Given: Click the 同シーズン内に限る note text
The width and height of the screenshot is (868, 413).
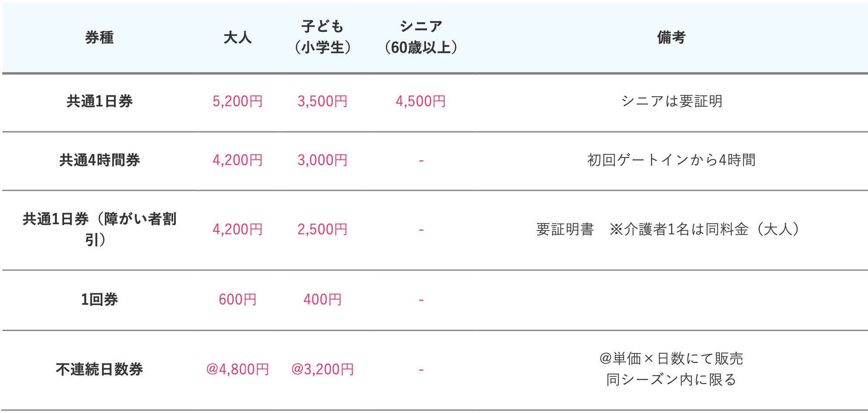Looking at the screenshot, I should (671, 380).
